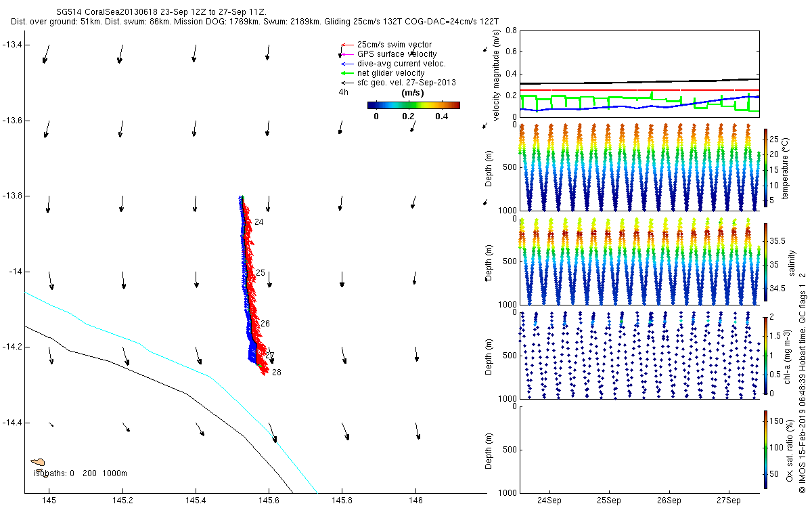Click the '26Sep' date tick on the time axis
The image size is (812, 508).
point(669,502)
